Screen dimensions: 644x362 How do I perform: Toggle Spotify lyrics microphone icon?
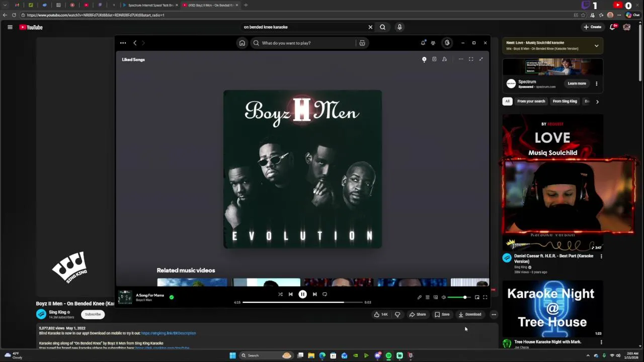[420, 297]
